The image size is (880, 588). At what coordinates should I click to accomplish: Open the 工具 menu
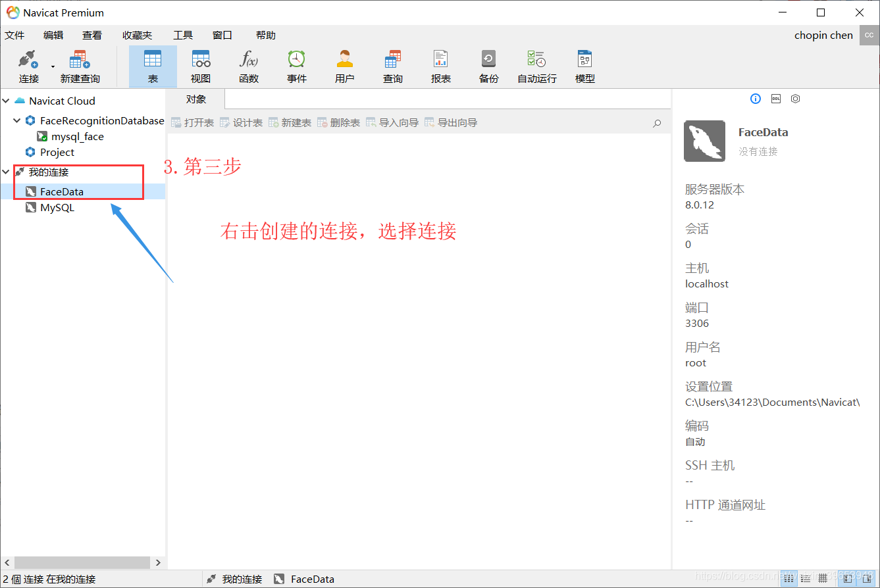pyautogui.click(x=183, y=36)
